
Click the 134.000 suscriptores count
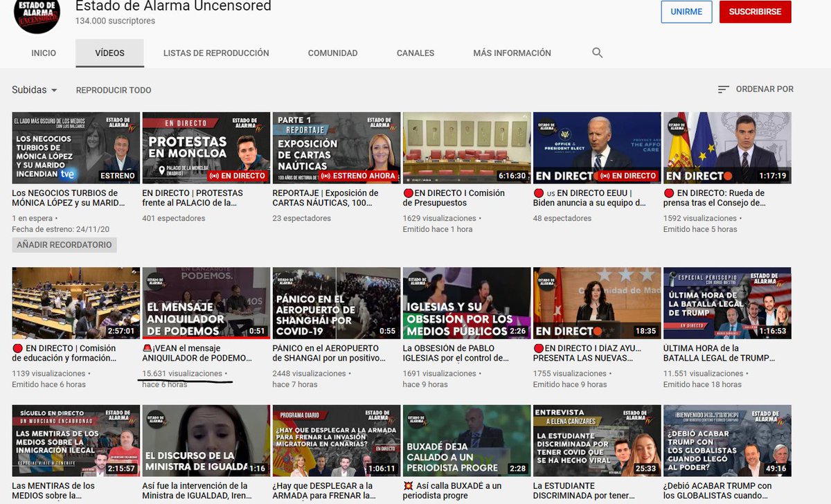pos(115,21)
